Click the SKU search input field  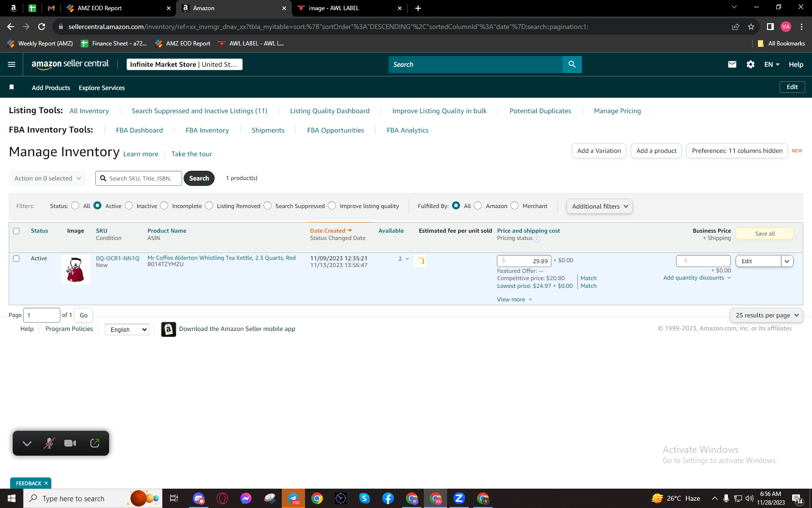(139, 179)
